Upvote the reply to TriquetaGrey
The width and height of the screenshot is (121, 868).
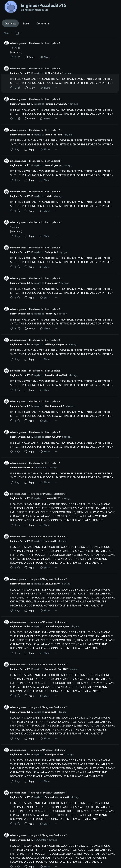12,298
